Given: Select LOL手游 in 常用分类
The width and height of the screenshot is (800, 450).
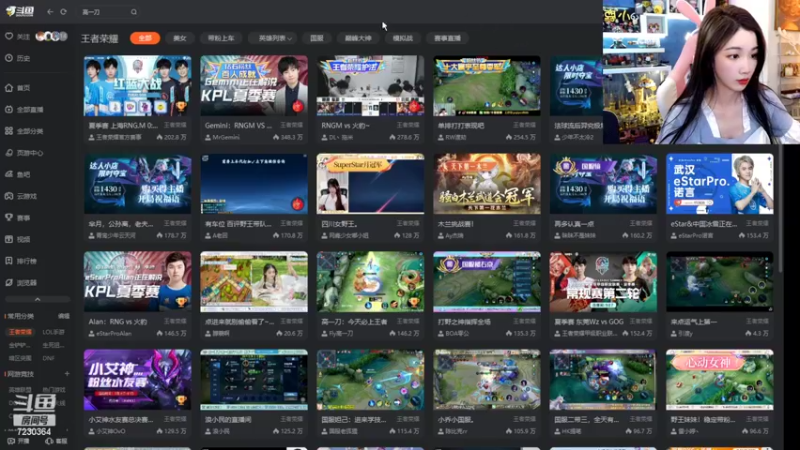Looking at the screenshot, I should click(53, 332).
